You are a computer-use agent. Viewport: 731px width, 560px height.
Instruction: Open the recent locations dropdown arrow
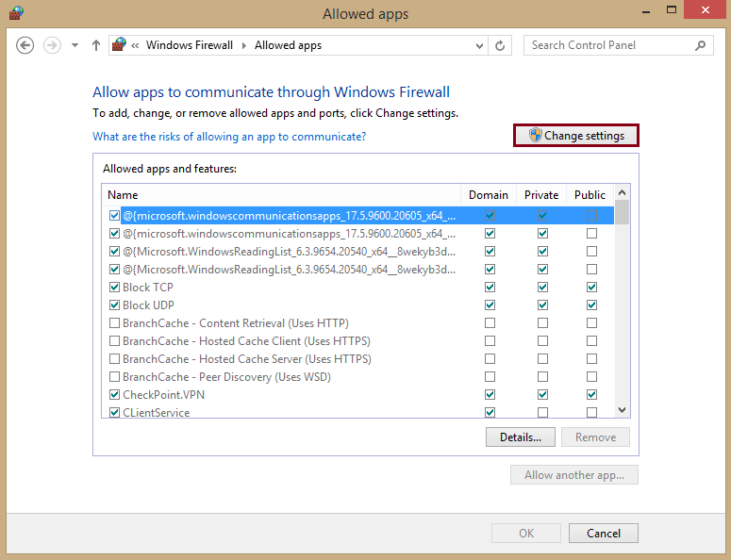coord(75,45)
